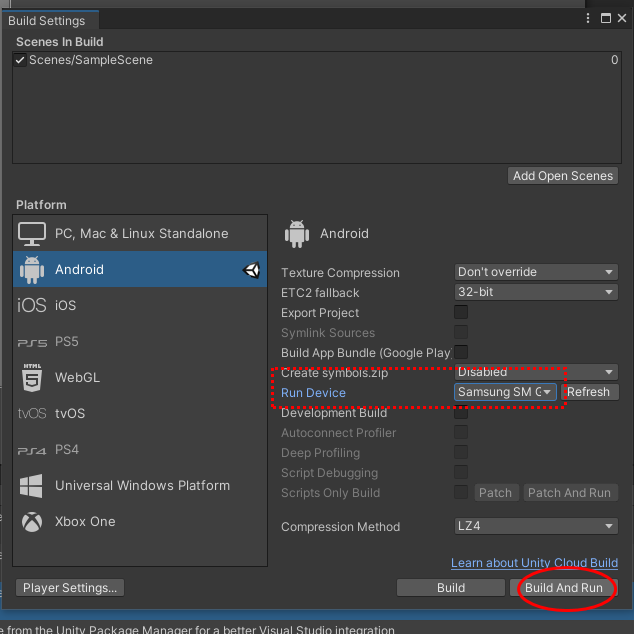Open the Texture Compression dropdown
This screenshot has width=634, height=634.
(536, 272)
